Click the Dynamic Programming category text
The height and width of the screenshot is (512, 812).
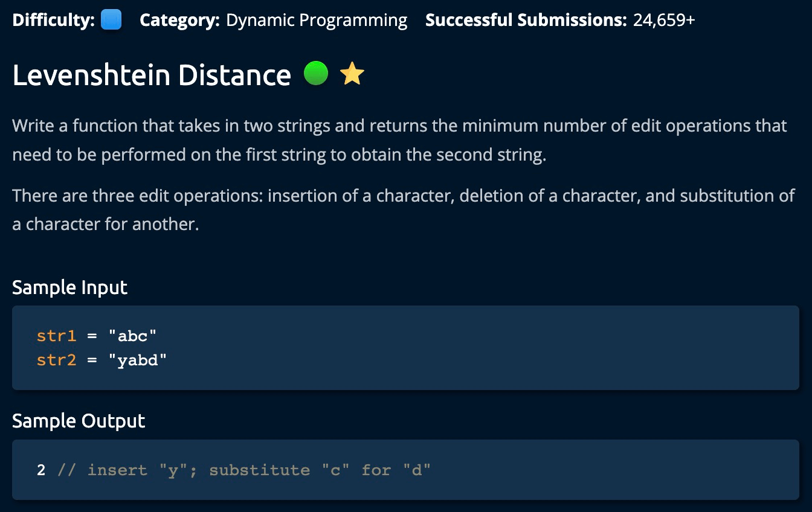click(x=317, y=20)
